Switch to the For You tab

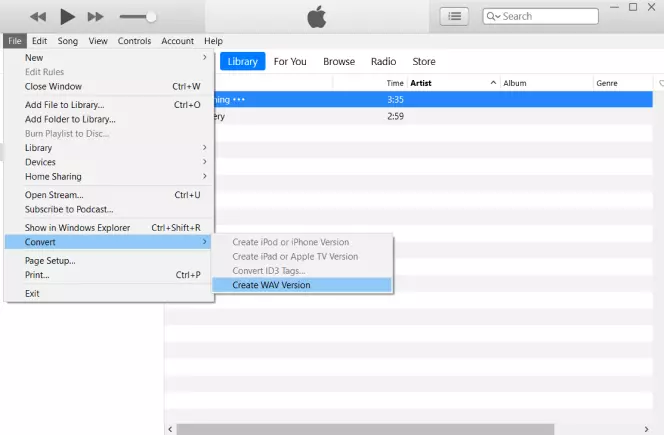tap(290, 61)
